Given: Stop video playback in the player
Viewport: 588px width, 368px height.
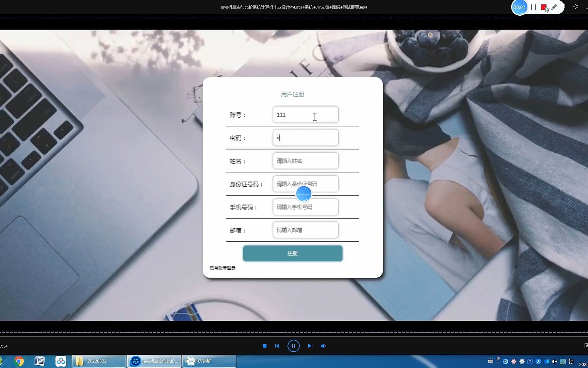Looking at the screenshot, I should coord(265,346).
